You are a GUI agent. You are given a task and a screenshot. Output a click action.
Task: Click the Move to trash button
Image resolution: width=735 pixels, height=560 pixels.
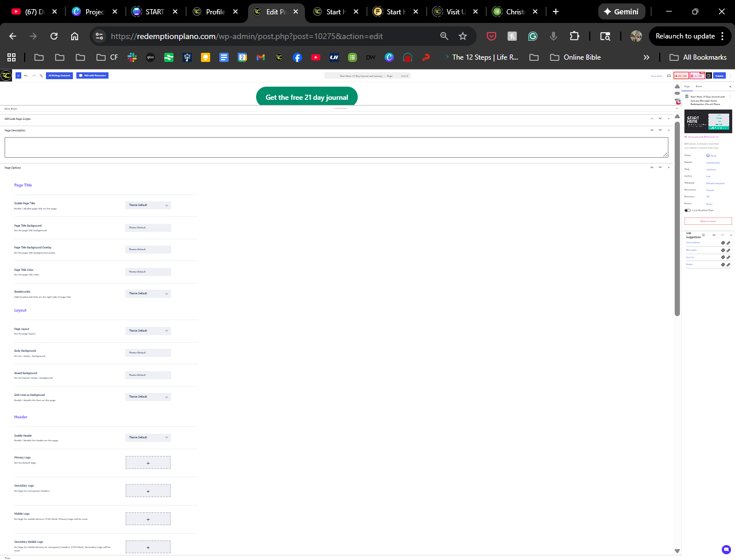pyautogui.click(x=708, y=221)
